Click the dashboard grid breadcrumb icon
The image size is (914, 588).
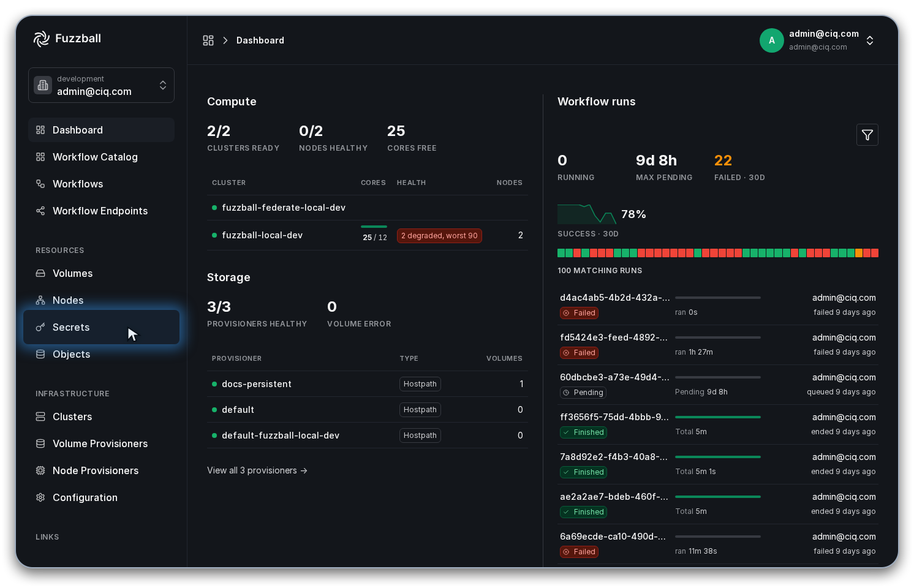tap(208, 40)
